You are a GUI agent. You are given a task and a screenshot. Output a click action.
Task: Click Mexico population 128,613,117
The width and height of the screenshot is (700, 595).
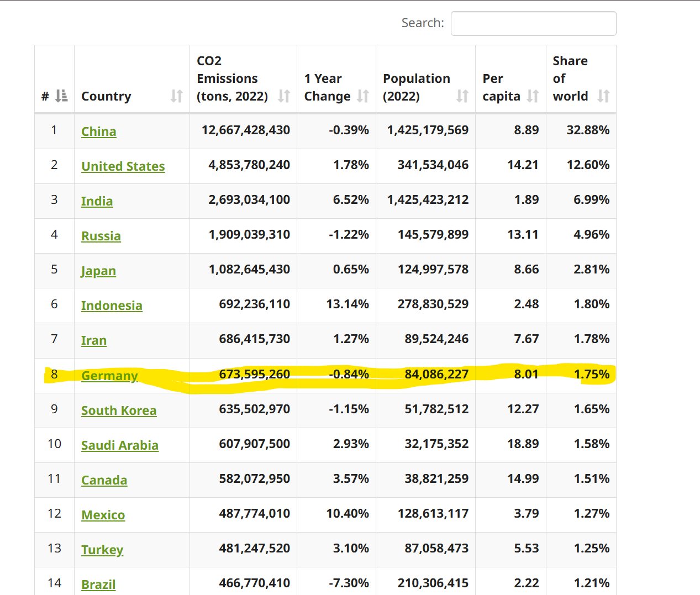point(433,513)
